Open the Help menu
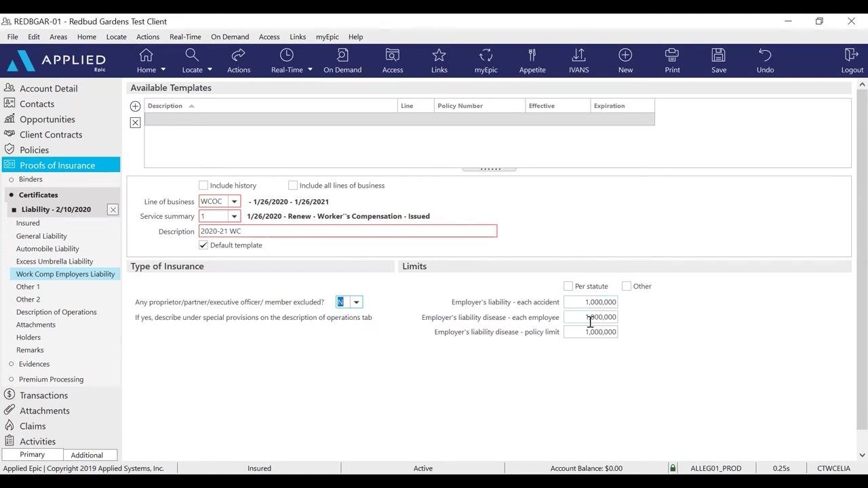The image size is (868, 488). point(355,37)
